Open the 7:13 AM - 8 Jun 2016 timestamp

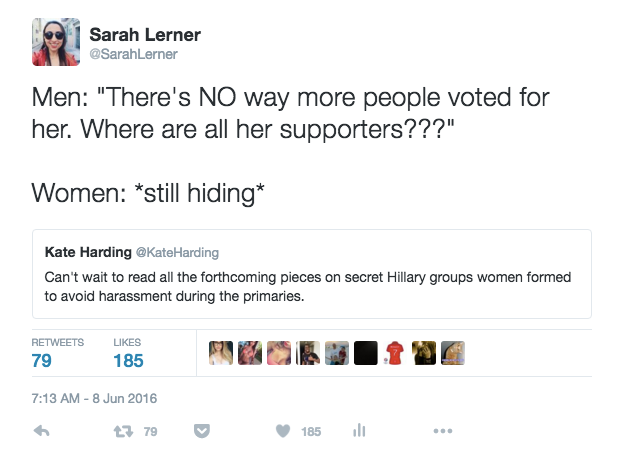click(95, 398)
